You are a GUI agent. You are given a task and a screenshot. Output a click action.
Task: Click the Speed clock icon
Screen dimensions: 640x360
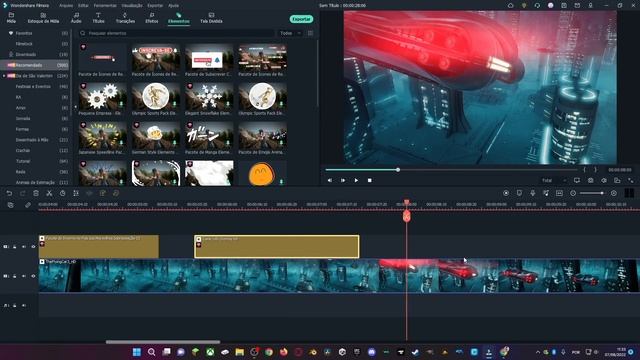tap(62, 193)
